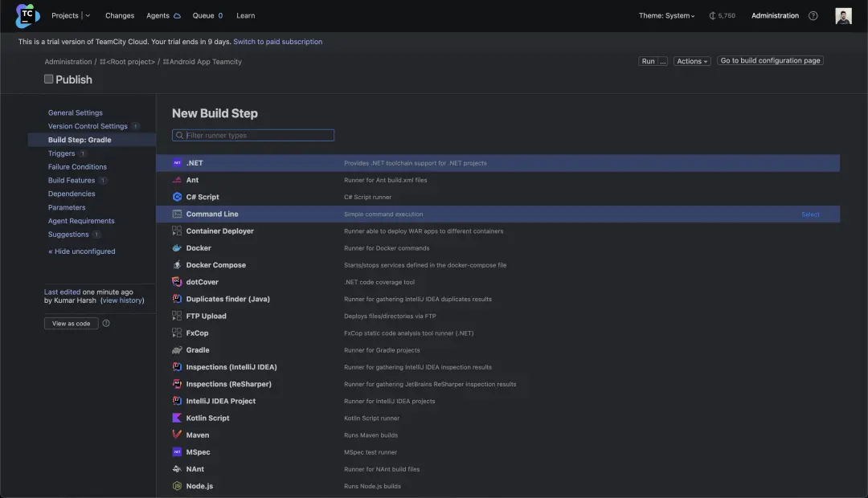Click the .NET runner icon
This screenshot has height=498, width=868.
coord(177,163)
